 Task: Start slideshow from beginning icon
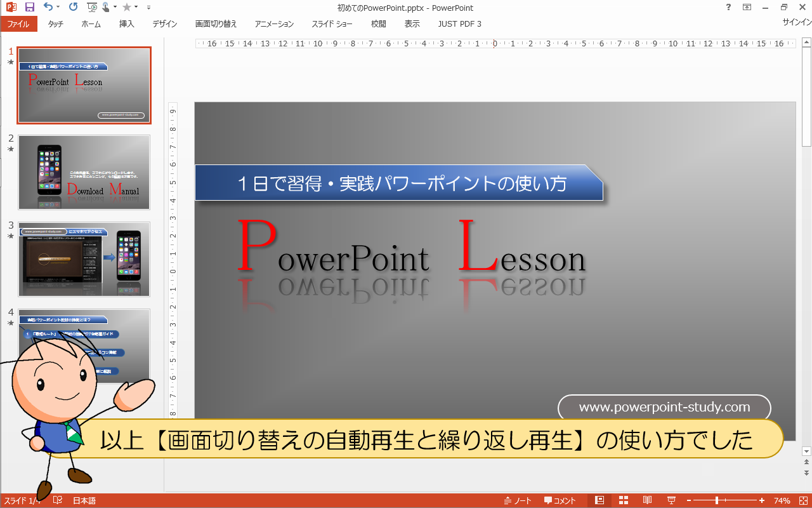[93, 8]
